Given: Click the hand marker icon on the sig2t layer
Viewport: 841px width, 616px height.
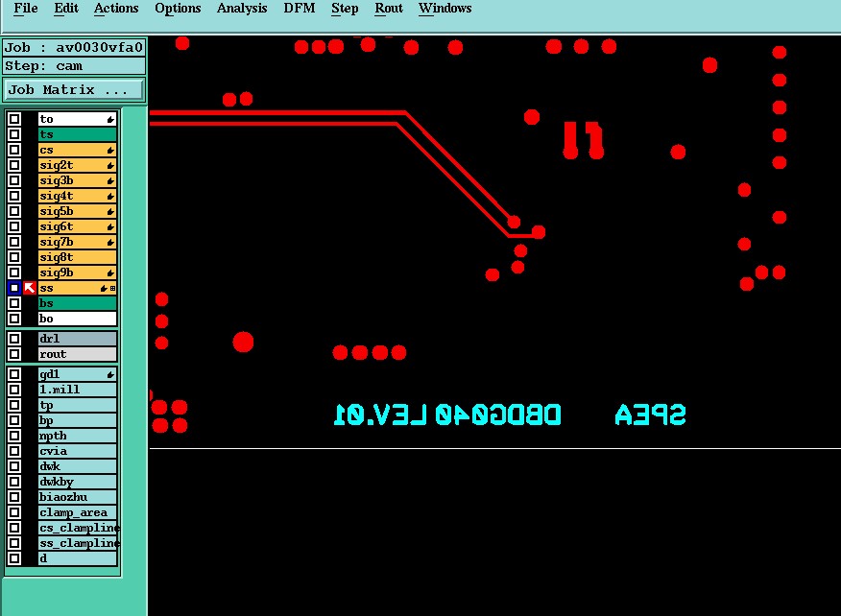Looking at the screenshot, I should (110, 165).
